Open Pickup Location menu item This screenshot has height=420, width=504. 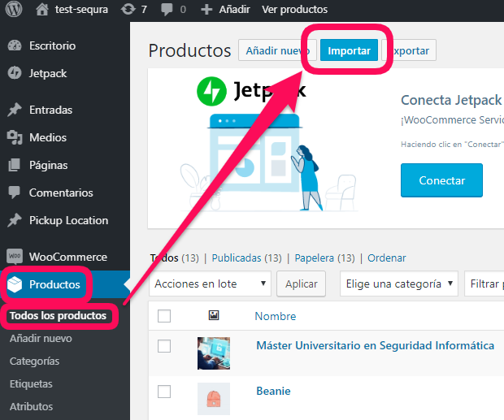click(69, 220)
